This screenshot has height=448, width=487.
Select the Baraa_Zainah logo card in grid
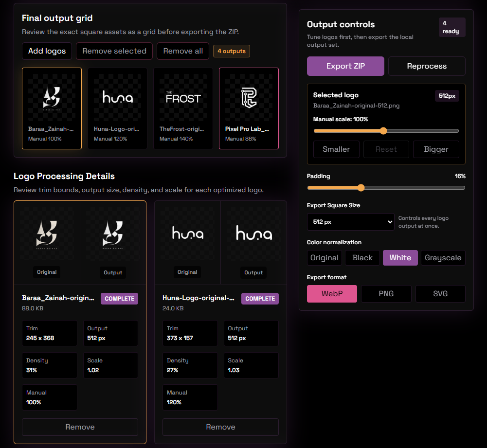(x=52, y=108)
